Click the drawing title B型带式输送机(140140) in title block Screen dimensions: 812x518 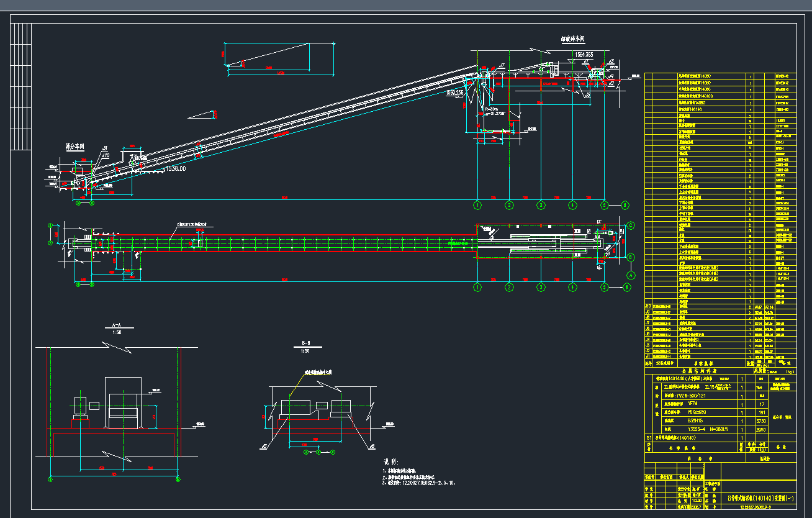760,498
